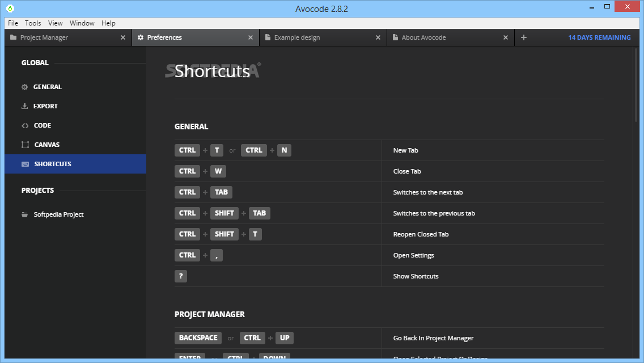Click the Softpedia Project folder icon

tap(24, 214)
